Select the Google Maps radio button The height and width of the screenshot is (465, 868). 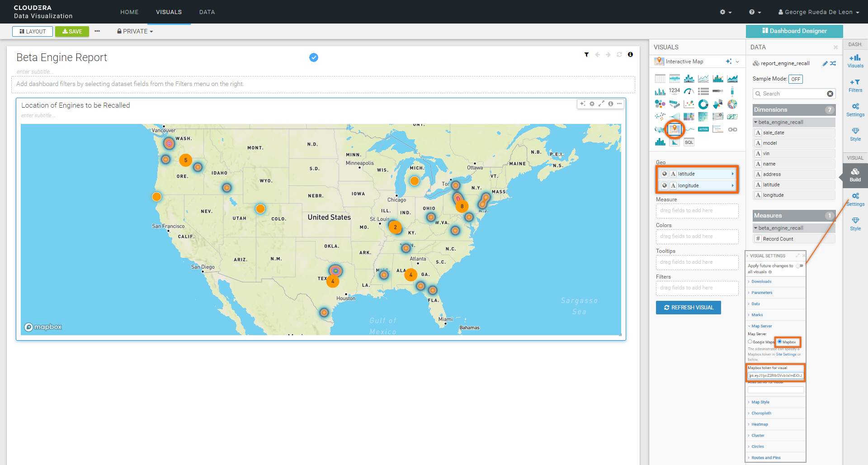750,342
